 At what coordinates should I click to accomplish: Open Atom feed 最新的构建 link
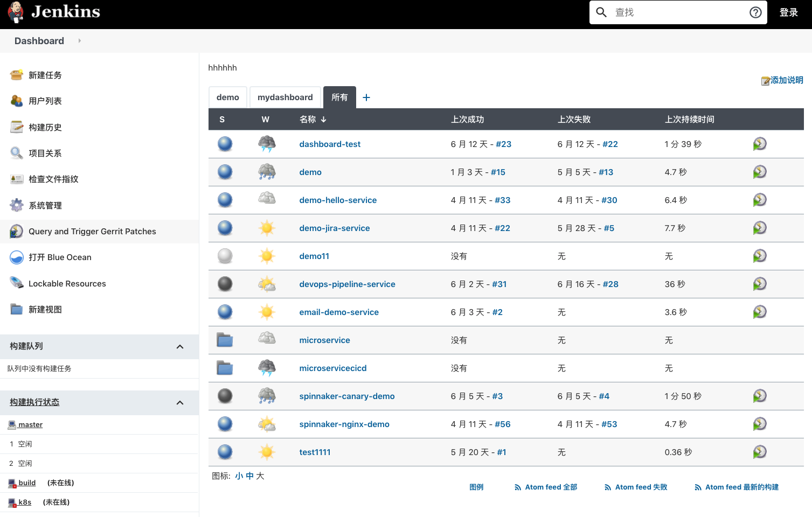point(737,487)
